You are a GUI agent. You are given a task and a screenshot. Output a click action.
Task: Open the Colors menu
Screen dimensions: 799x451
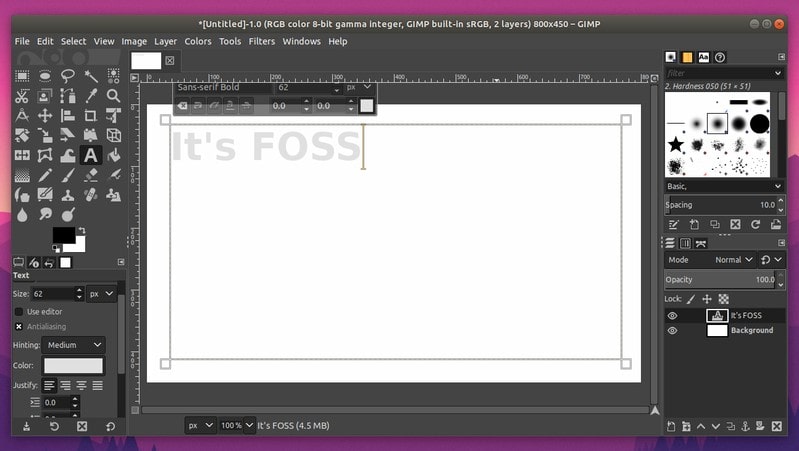coord(198,41)
